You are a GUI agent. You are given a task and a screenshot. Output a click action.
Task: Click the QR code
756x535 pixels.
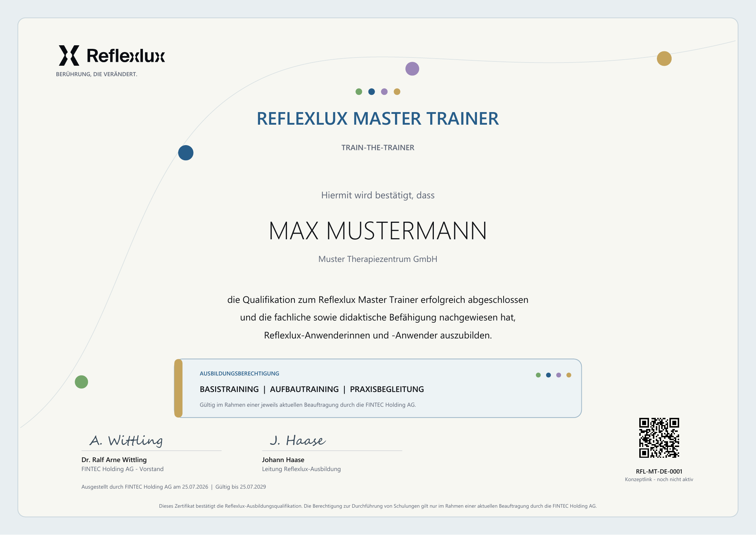tap(659, 438)
